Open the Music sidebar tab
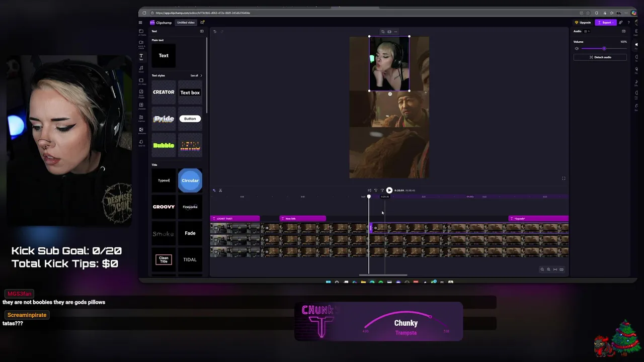The width and height of the screenshot is (644, 362). (141, 69)
